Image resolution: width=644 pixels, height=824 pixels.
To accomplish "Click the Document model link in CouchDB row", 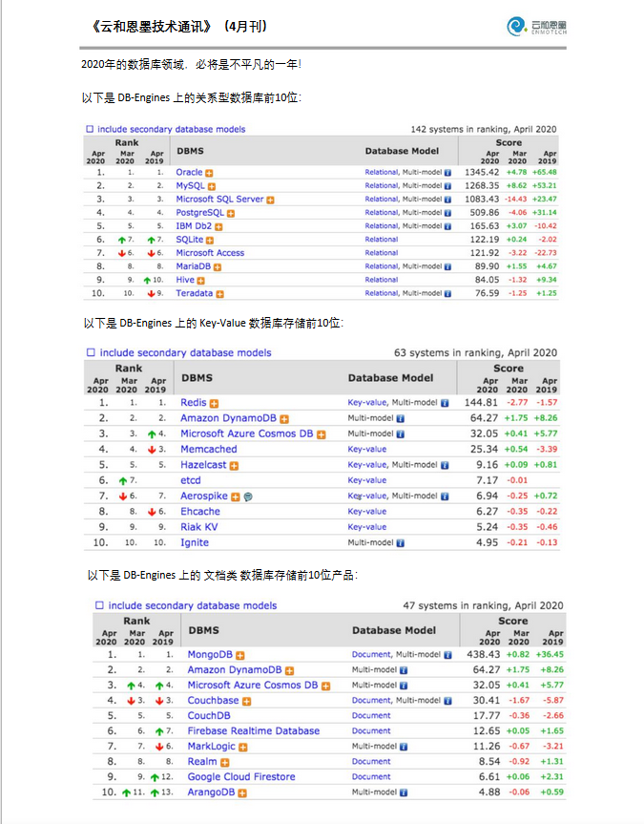I will coord(371,716).
